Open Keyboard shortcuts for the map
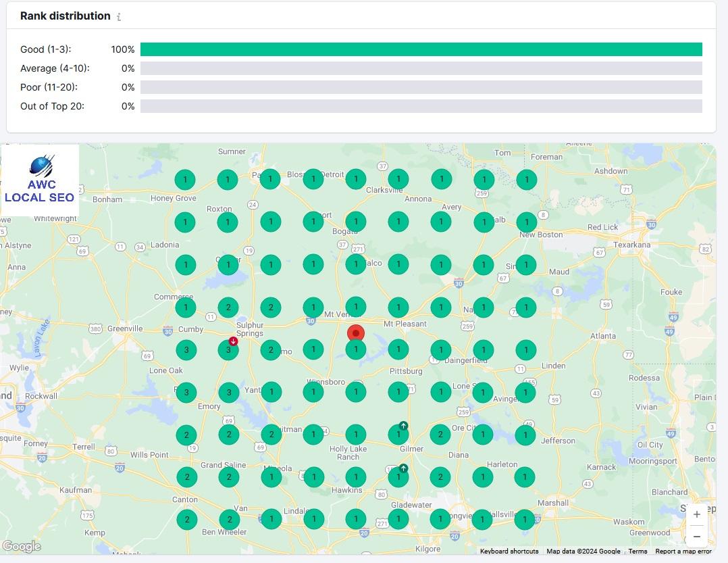This screenshot has width=728, height=563. (509, 552)
